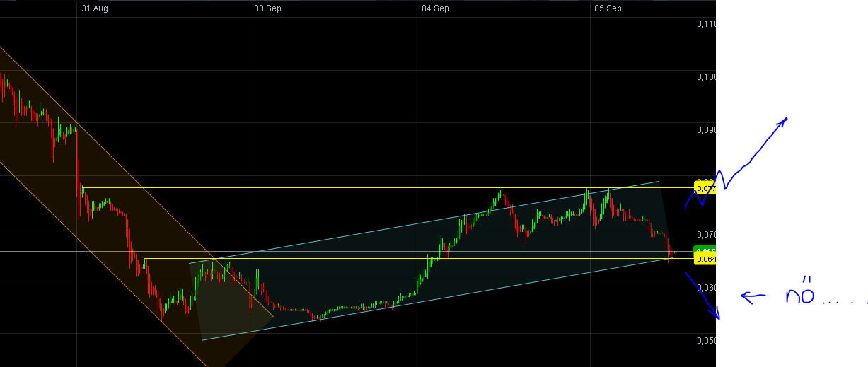This screenshot has height=367, width=868.
Task: Click the 0,110 price axis label
Action: [x=706, y=24]
